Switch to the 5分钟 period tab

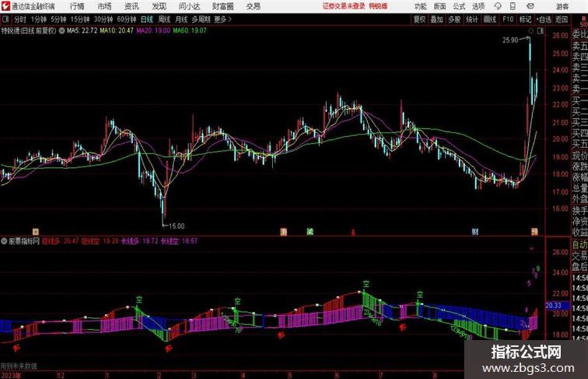pos(58,19)
